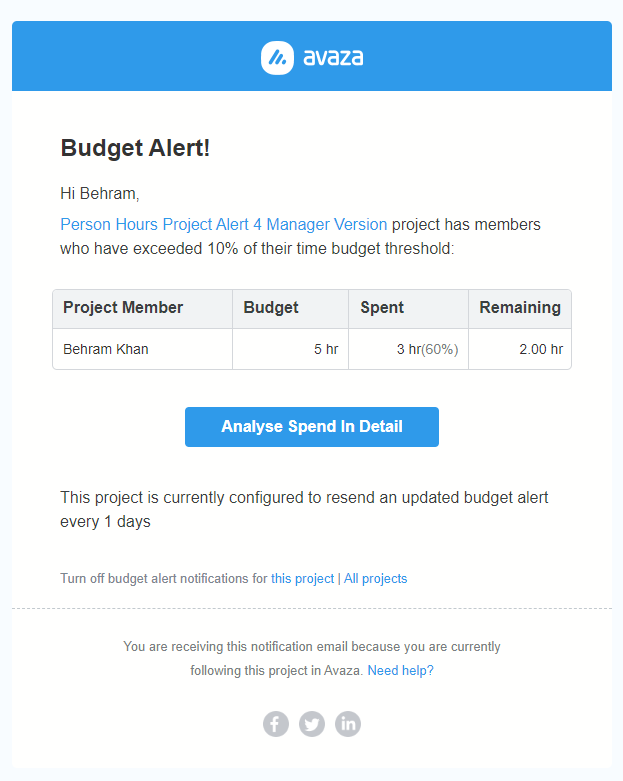Follow the Need help? link

400,671
